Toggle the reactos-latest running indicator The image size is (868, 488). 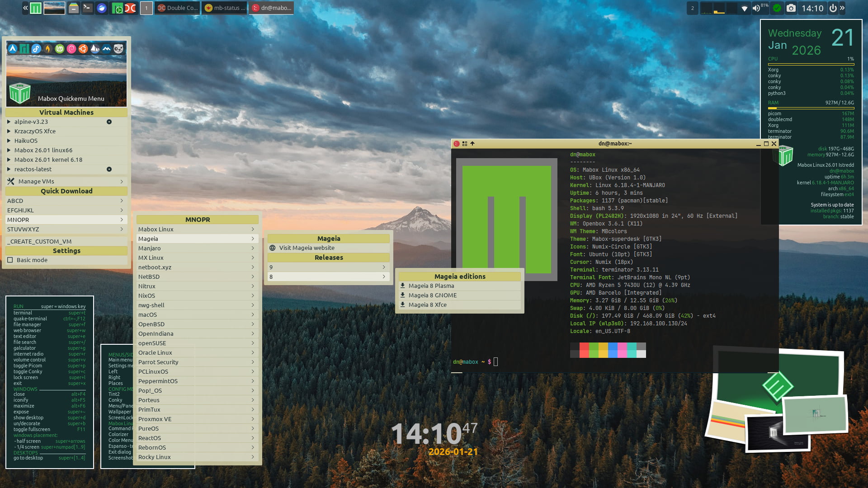click(x=109, y=169)
